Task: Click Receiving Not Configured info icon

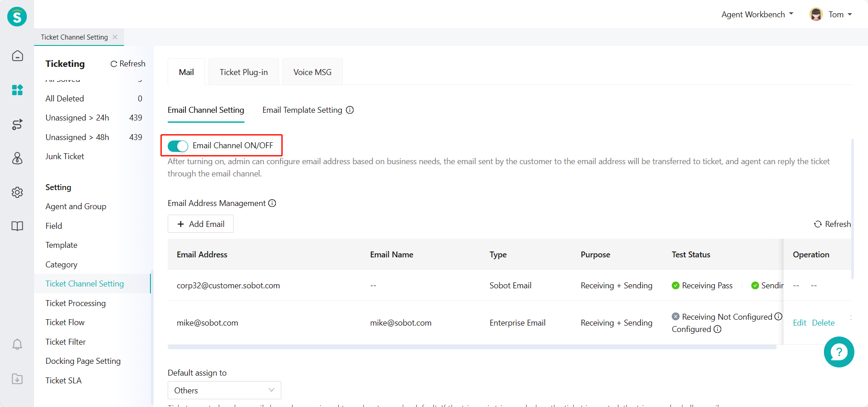Action: pos(778,317)
